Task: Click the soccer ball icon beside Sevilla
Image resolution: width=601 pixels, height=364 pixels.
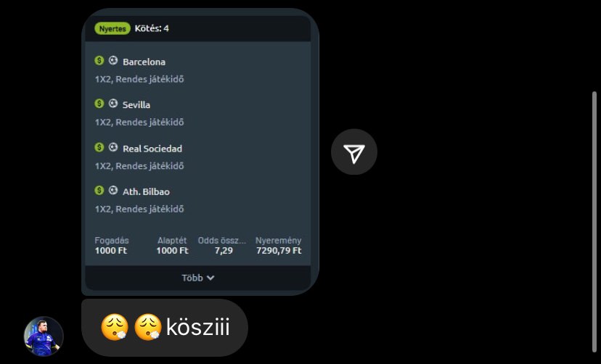Action: pos(113,104)
